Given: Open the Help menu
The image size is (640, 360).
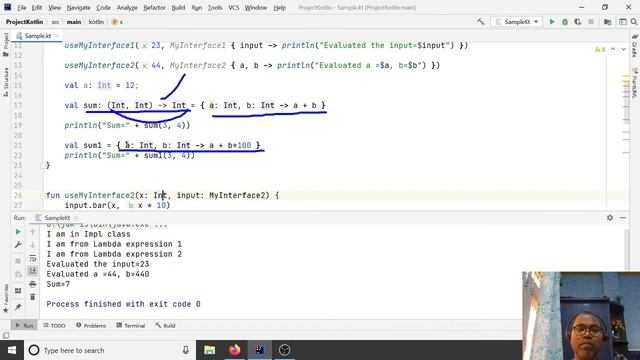Looking at the screenshot, I should pyautogui.click(x=280, y=7).
